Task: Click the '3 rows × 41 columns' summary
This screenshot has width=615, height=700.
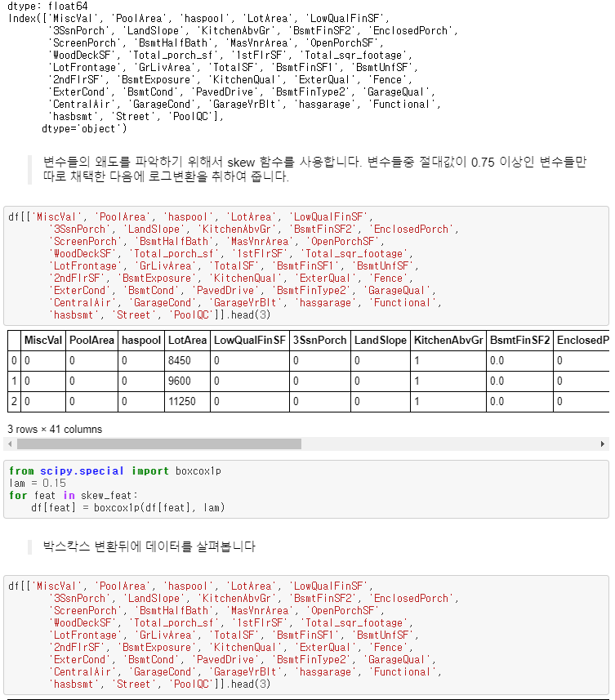Action: pyautogui.click(x=55, y=430)
